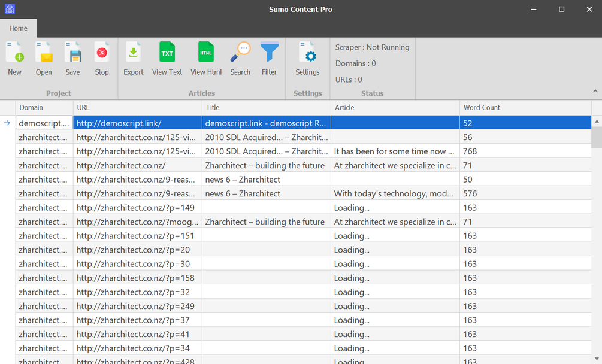Screen dimensions: 602x364
Task: Open a project file
Action: pos(44,59)
